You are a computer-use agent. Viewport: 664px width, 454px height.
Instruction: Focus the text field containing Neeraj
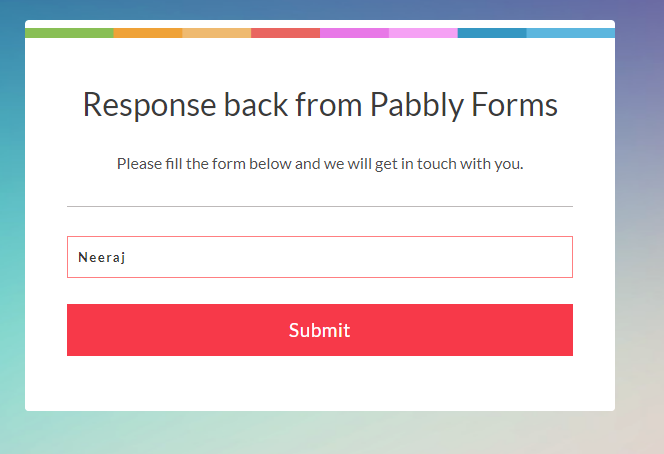(x=320, y=257)
